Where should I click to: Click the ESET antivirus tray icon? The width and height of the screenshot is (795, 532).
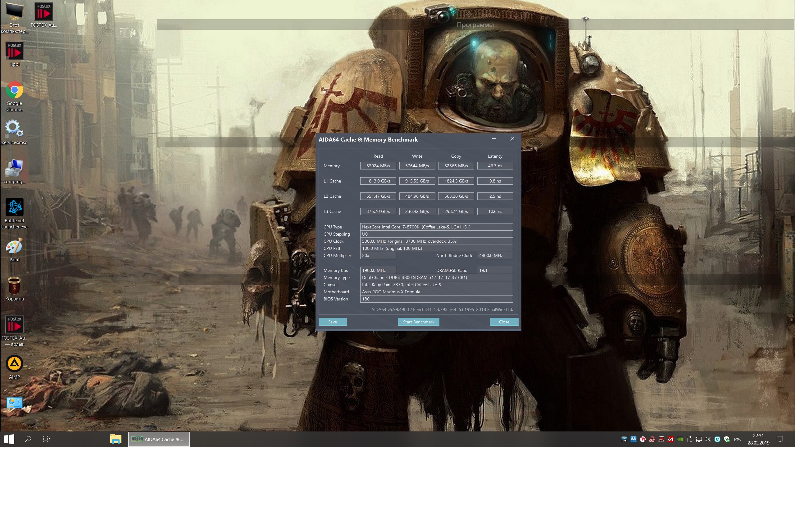(717, 439)
